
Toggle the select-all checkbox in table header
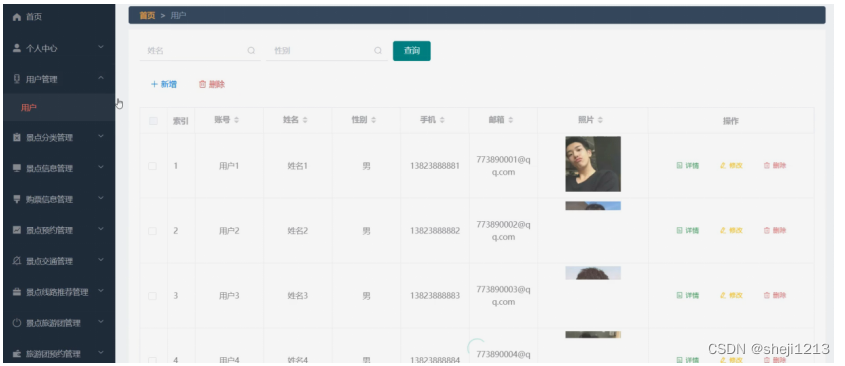[153, 121]
